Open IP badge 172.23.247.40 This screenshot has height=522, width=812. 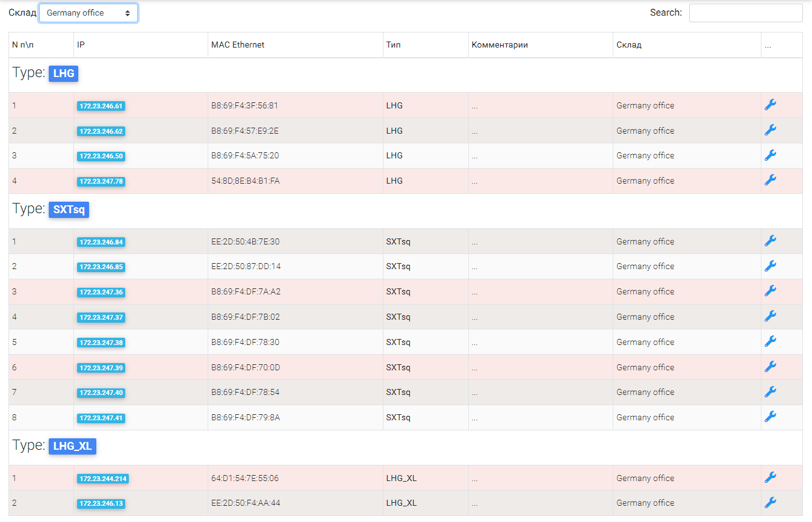tap(101, 393)
